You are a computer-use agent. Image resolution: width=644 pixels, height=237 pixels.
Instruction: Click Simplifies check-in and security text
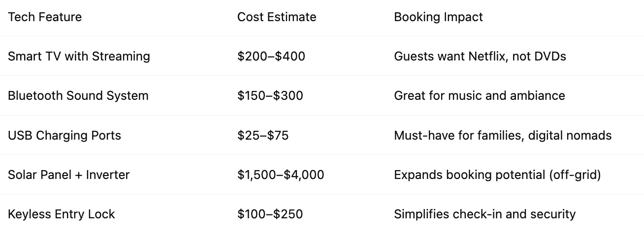[x=484, y=214]
